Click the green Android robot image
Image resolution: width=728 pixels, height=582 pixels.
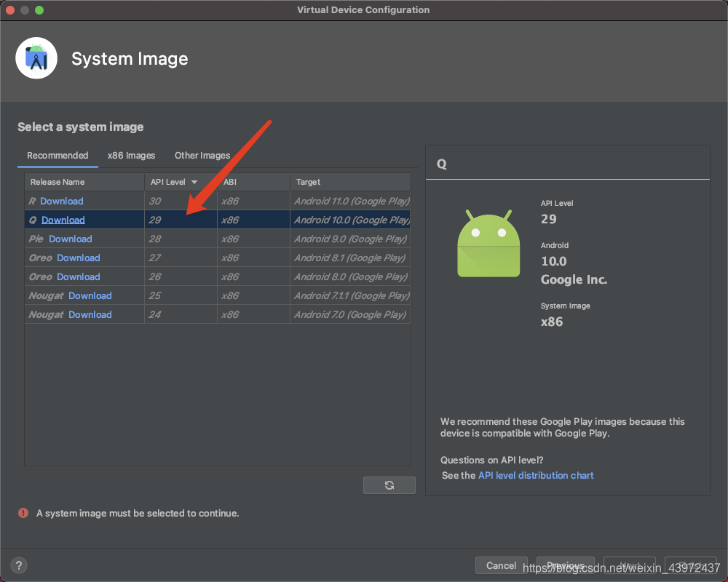pos(488,243)
